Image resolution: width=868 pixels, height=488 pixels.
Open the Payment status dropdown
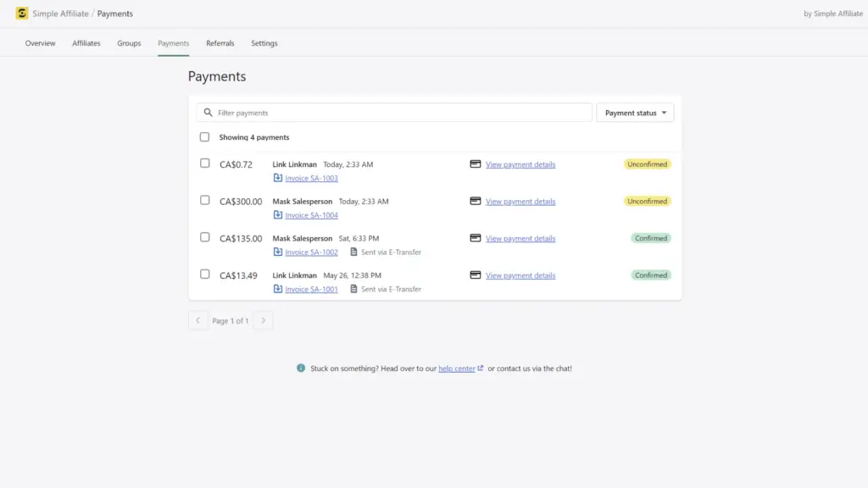(635, 113)
